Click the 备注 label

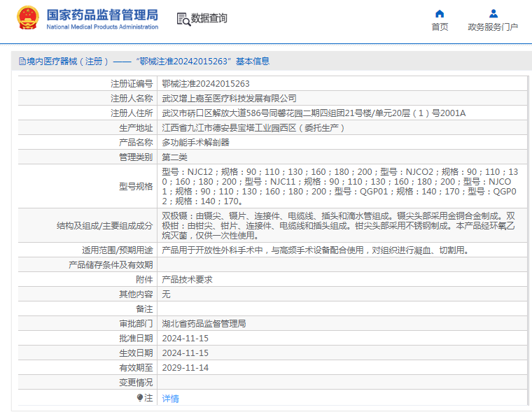pos(144,309)
